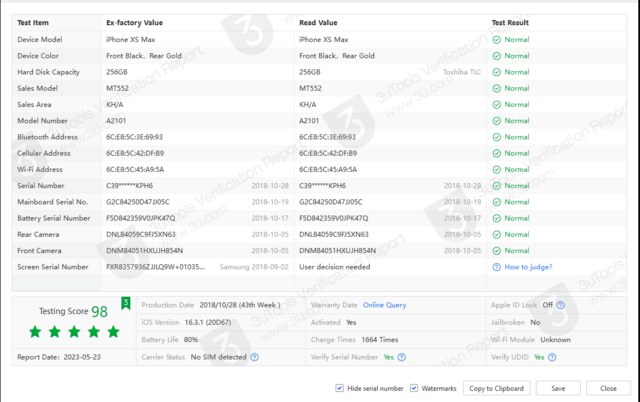Click ex-factory Cellular address 6C:E8:5C:42:DF:B9
Image resolution: width=640 pixels, height=402 pixels.
point(135,153)
